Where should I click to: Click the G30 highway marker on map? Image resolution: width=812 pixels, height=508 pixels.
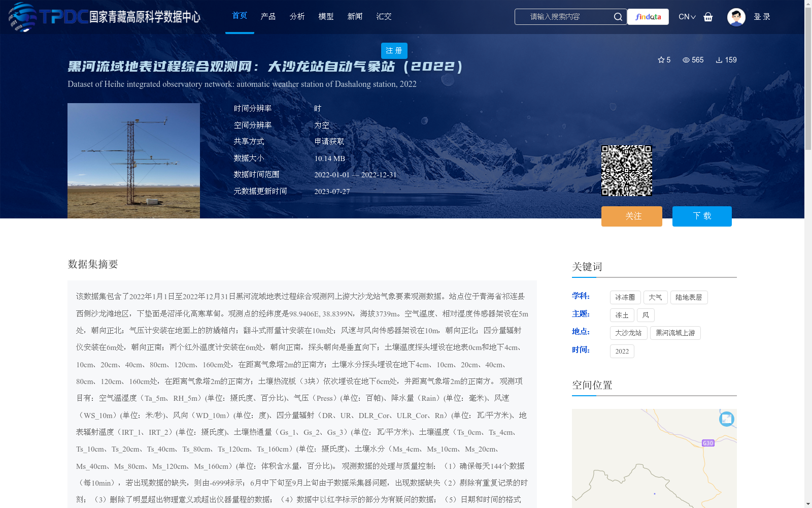point(708,443)
